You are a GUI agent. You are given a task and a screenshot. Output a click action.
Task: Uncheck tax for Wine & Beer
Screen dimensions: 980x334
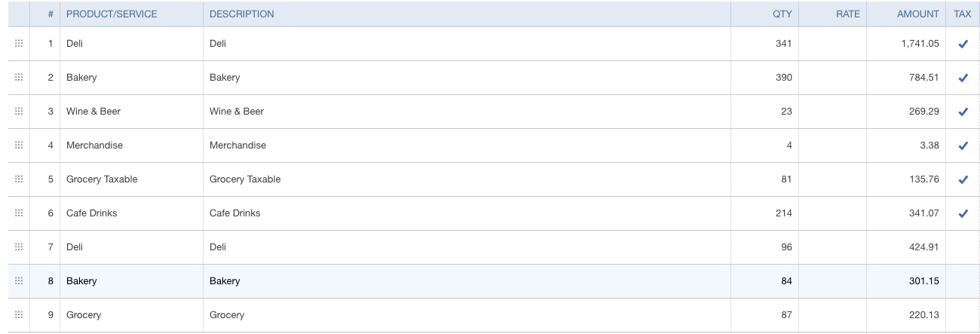click(x=963, y=112)
